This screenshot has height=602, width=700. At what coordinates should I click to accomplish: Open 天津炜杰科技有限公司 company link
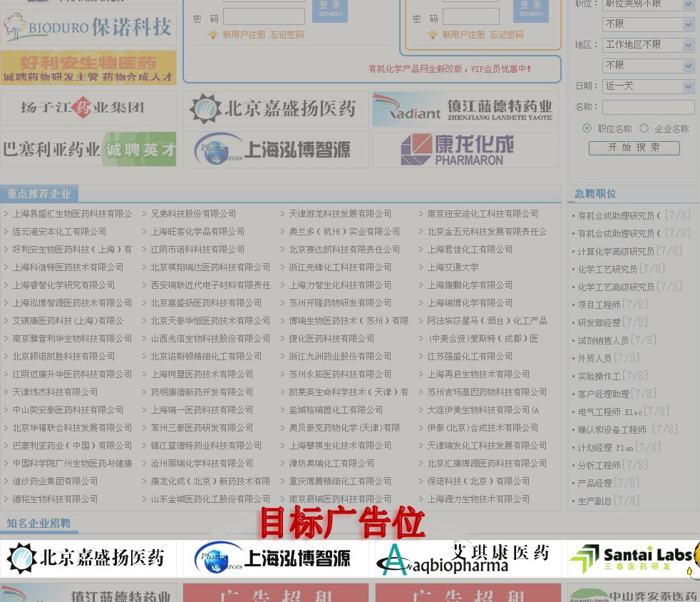coord(55,392)
